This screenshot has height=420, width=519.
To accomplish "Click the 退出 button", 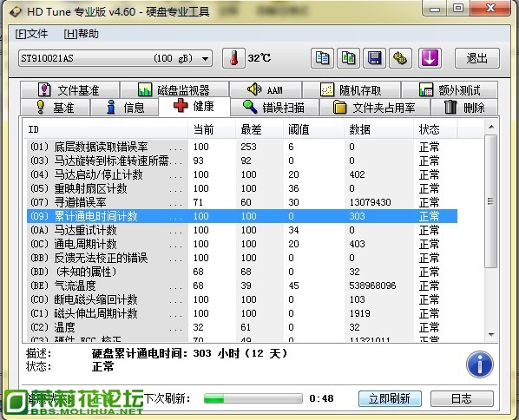I will 477,58.
